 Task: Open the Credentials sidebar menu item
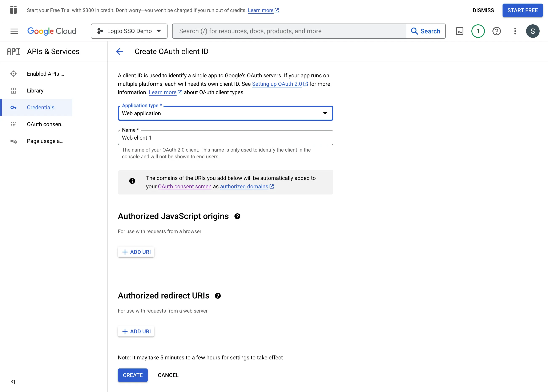click(40, 107)
